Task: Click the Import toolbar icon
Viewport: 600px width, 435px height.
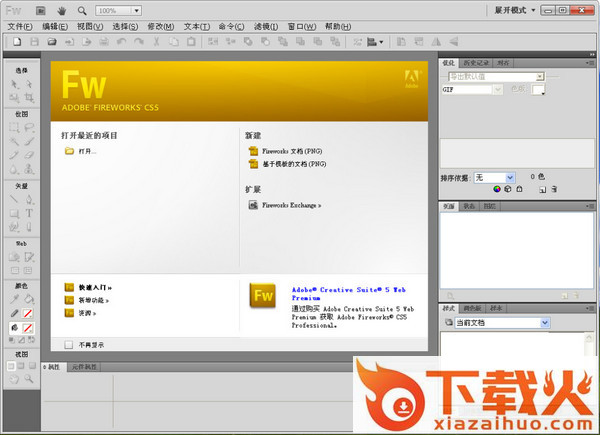Action: 69,42
